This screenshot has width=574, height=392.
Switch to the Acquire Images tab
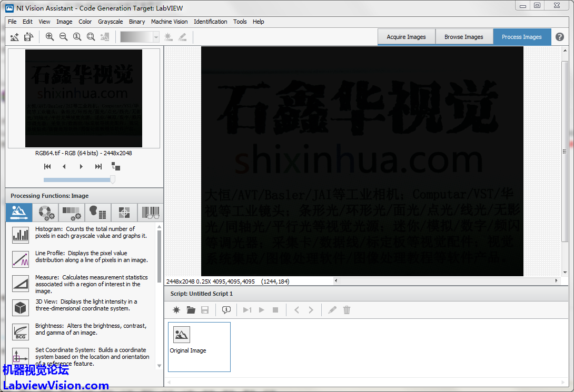click(x=406, y=37)
